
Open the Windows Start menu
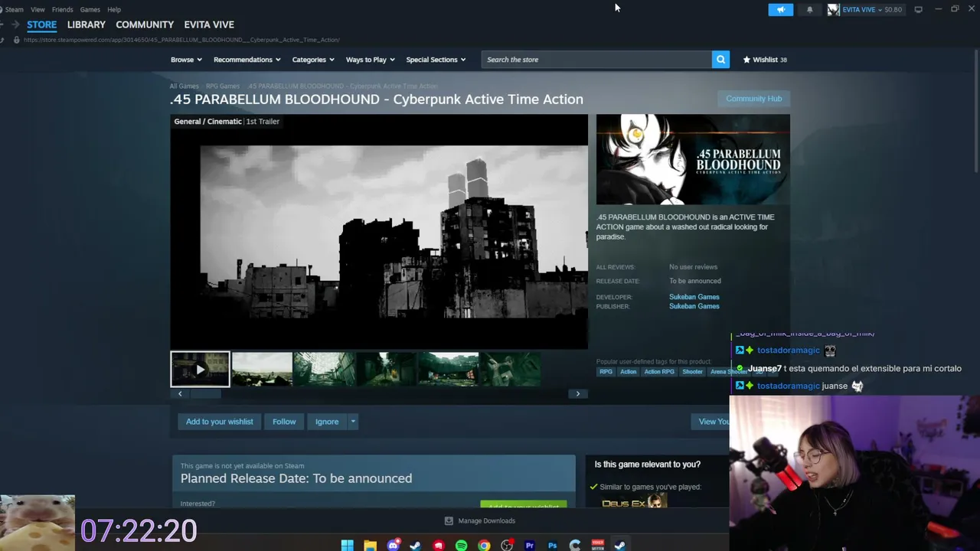pos(347,545)
